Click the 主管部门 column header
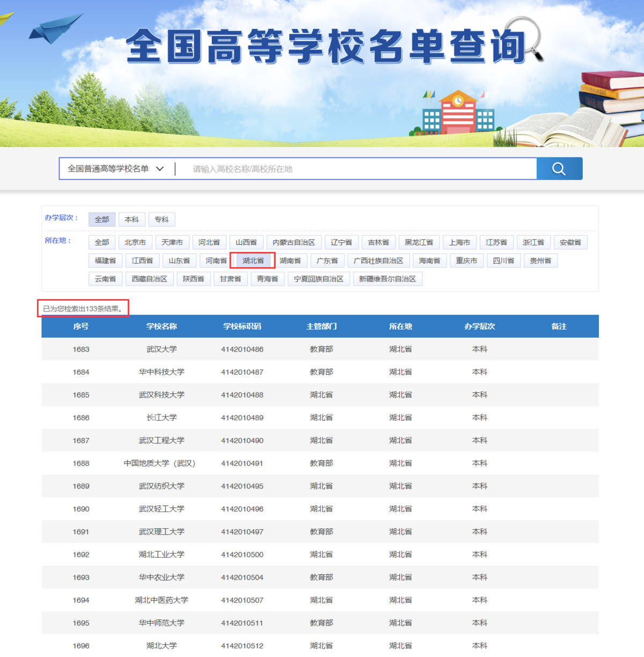This screenshot has height=657, width=644. point(321,326)
